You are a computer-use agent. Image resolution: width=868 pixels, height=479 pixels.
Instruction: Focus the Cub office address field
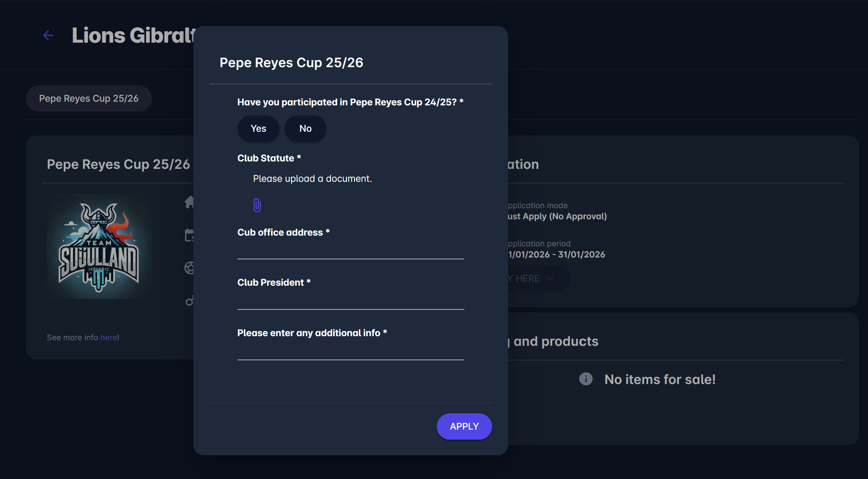coord(350,250)
